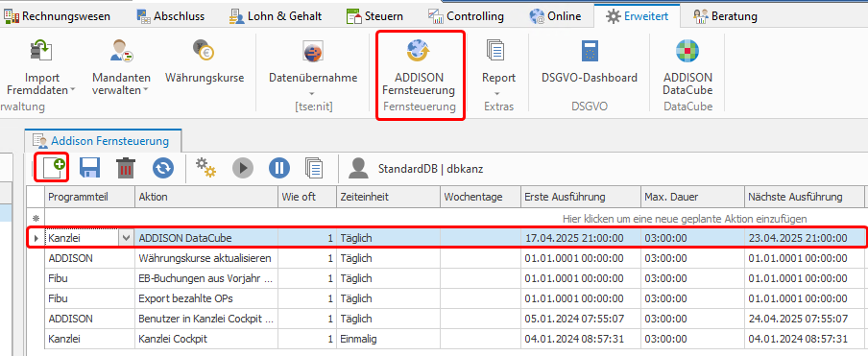
Task: Open the Rechnungswesen ribbon tab
Action: coord(57,16)
